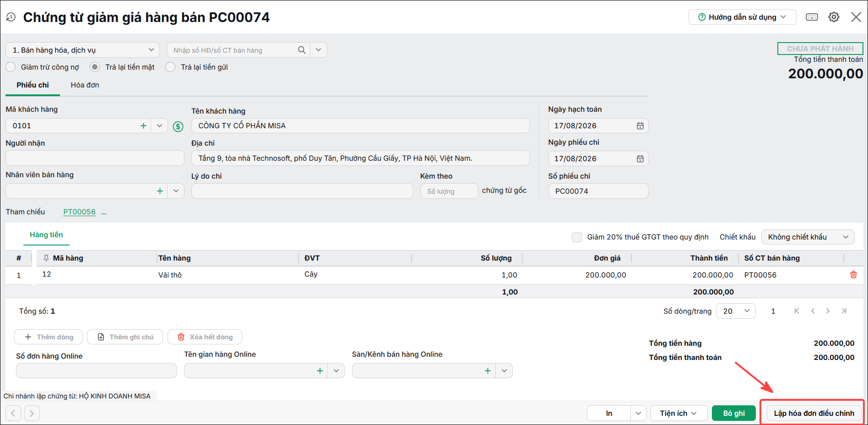Go to previous voucher arrow at bottom left
Viewport: 868px width, 425px height.
click(13, 413)
